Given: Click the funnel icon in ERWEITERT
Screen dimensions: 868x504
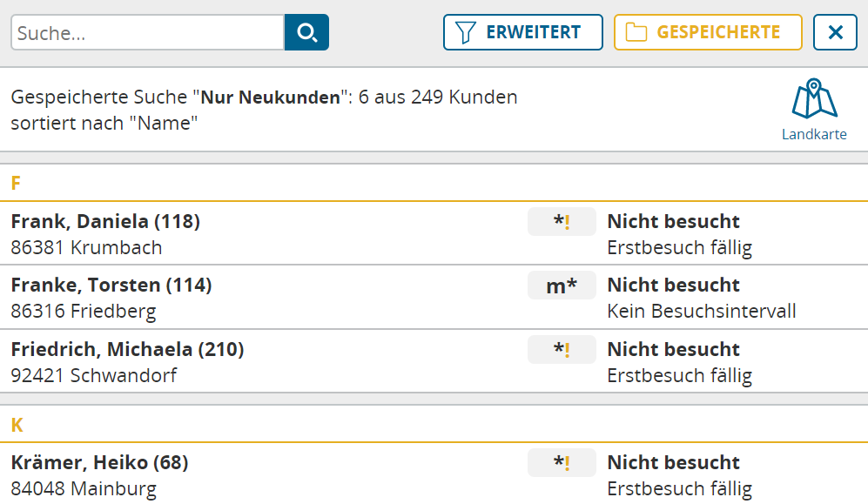Looking at the screenshot, I should [x=466, y=32].
